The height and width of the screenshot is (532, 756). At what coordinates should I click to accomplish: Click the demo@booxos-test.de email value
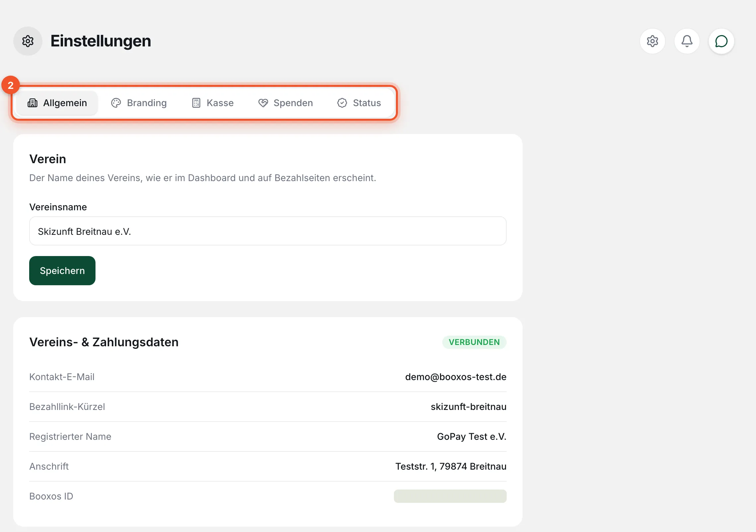(456, 377)
